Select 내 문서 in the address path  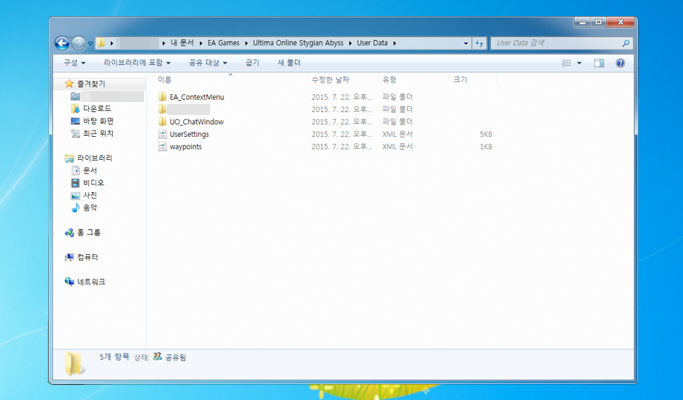182,43
